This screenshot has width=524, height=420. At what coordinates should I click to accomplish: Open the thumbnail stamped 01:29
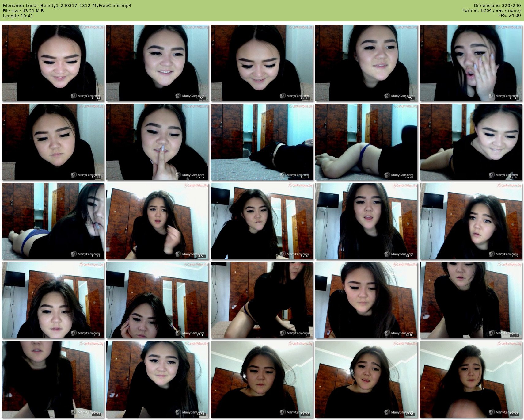[x=157, y=63]
